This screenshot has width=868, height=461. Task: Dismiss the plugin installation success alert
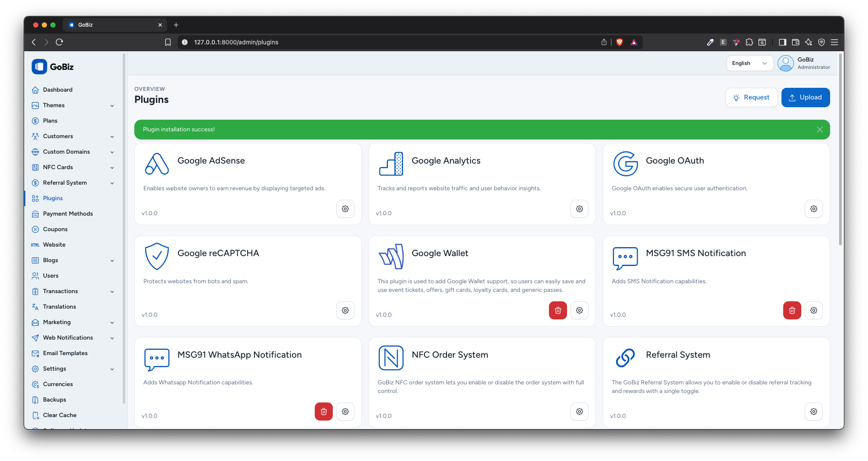point(819,130)
